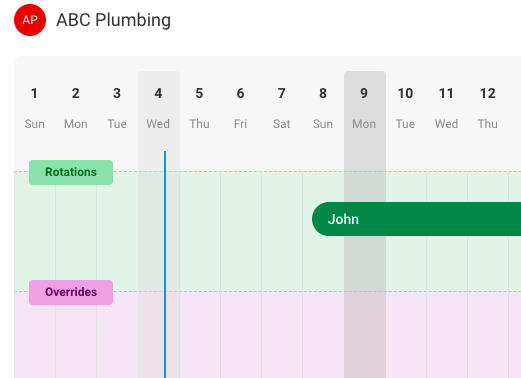This screenshot has height=378, width=521.
Task: Select highlighted day 9 Mon header
Action: click(365, 107)
